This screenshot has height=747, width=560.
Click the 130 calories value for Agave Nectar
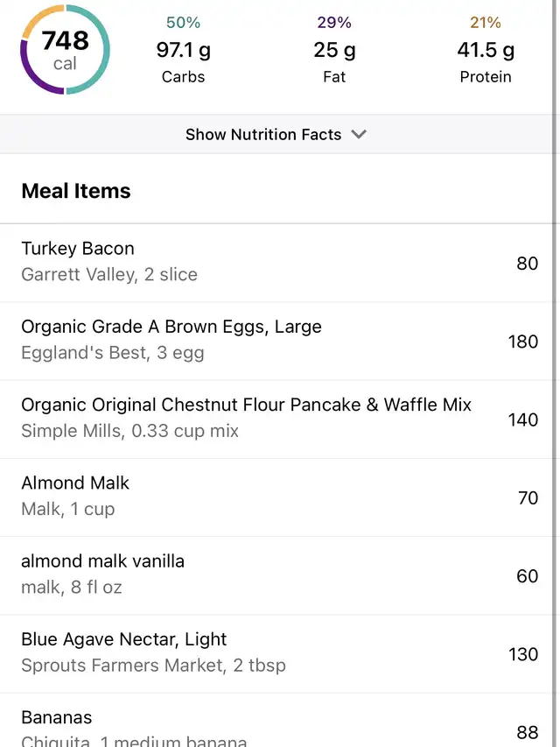[x=523, y=654]
